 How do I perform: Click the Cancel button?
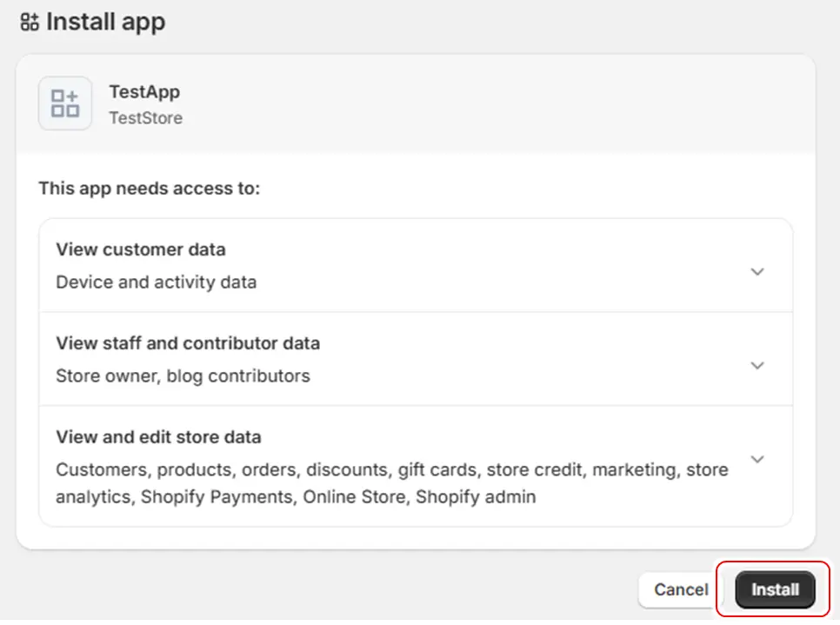tap(681, 589)
